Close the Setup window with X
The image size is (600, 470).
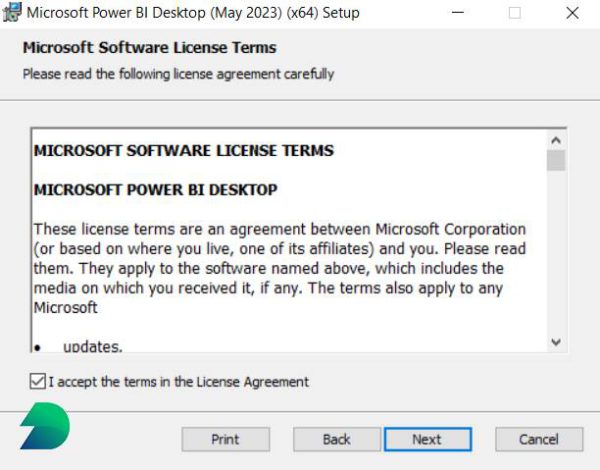[571, 13]
